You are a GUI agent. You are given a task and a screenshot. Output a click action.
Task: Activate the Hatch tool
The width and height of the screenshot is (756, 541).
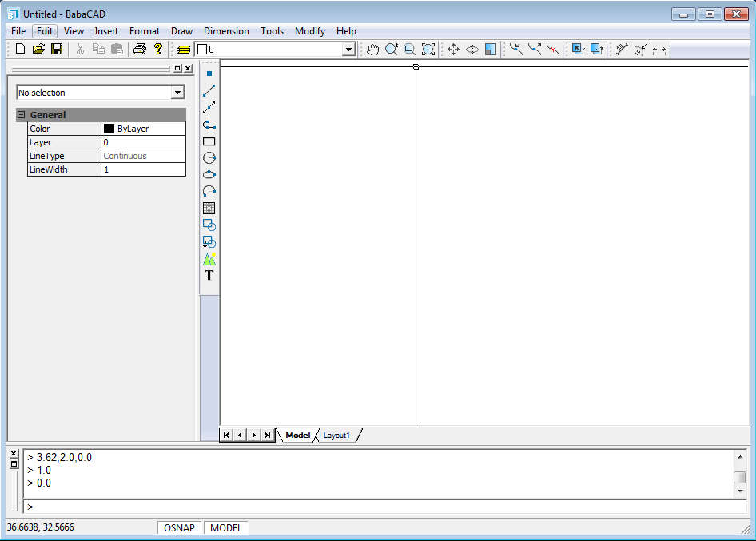tap(209, 208)
